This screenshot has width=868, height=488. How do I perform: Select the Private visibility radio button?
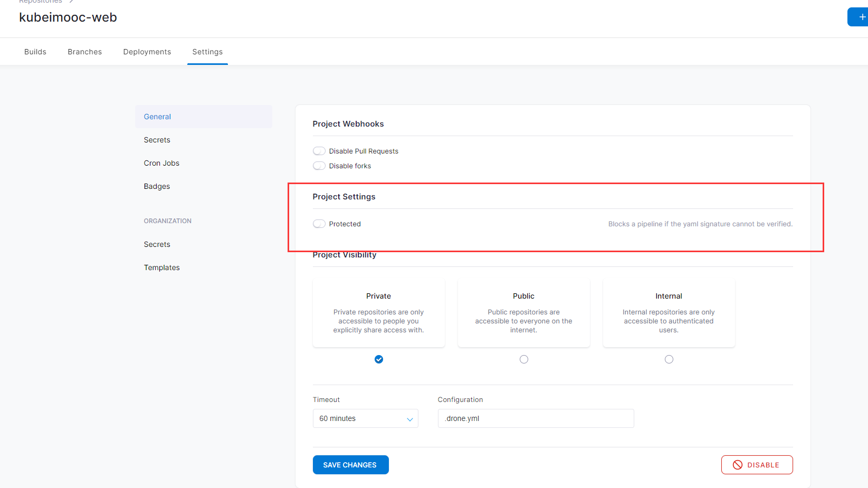[x=379, y=359]
